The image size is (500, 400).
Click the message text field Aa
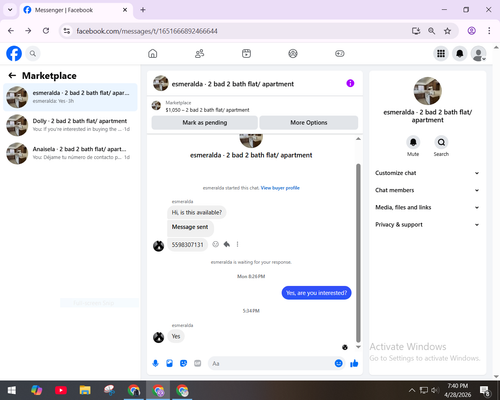coord(271,363)
